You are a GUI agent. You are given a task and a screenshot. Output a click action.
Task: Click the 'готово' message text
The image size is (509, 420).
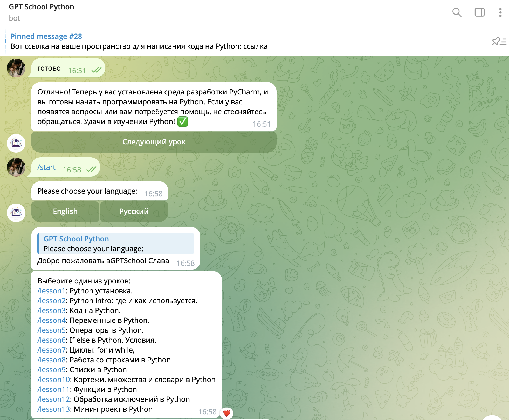coord(49,68)
